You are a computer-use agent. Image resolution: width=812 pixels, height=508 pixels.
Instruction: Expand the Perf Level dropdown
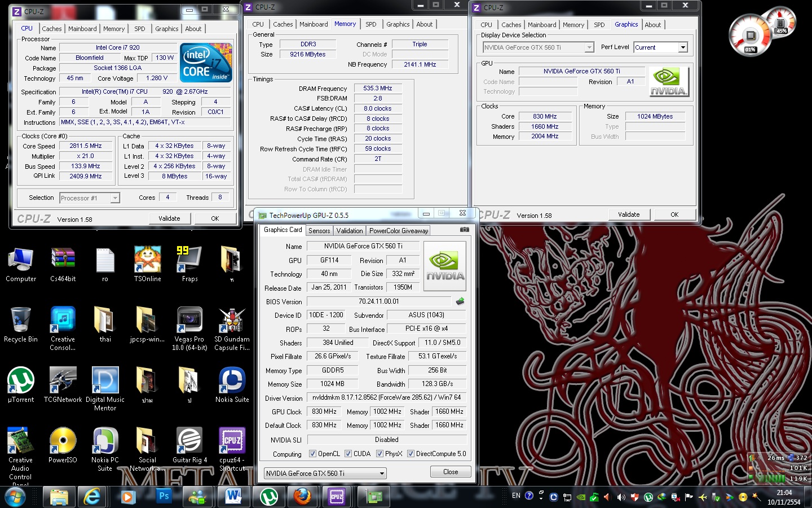coord(683,47)
